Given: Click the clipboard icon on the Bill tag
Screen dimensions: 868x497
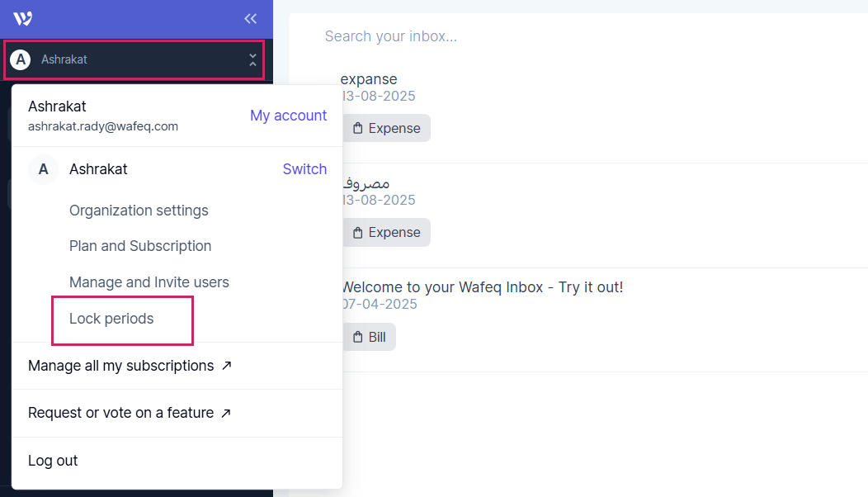Looking at the screenshot, I should 358,337.
